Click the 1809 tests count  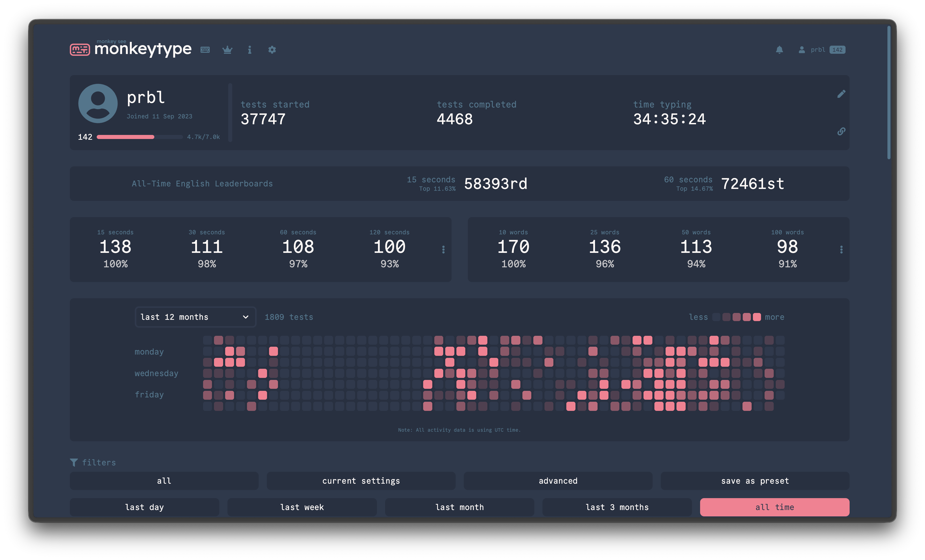tap(289, 317)
